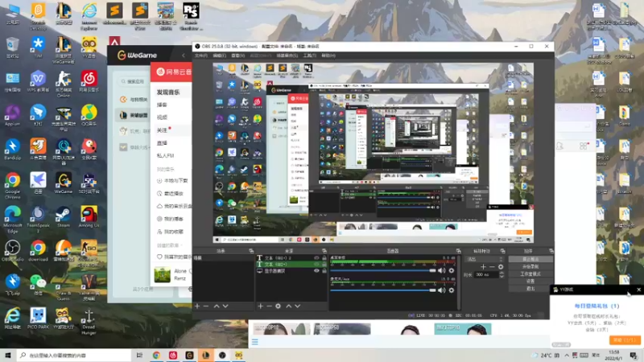
Task: Open 发现音乐 in NetEase Music sidebar
Action: 168,93
